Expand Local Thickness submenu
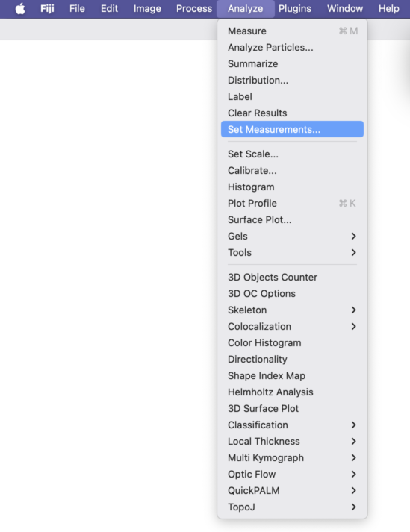Screen dimensions: 410x532 click(x=292, y=442)
